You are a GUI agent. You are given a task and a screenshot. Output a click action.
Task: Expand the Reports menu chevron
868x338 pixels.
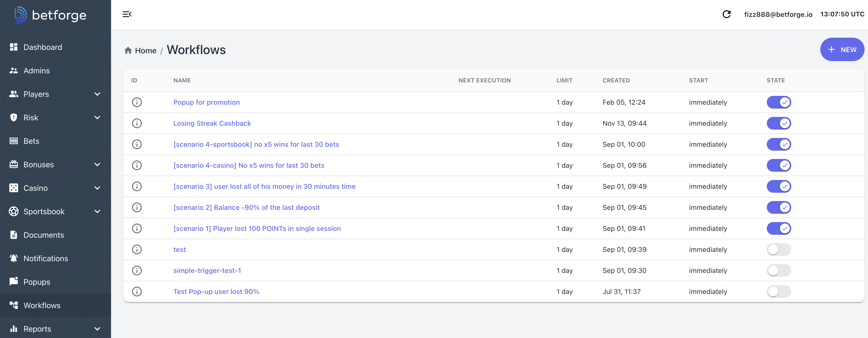coord(97,329)
